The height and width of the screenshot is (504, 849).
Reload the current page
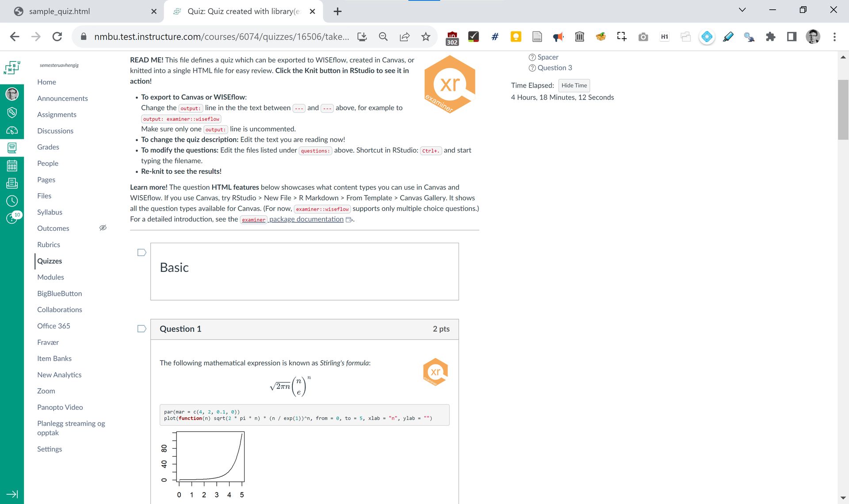(57, 37)
